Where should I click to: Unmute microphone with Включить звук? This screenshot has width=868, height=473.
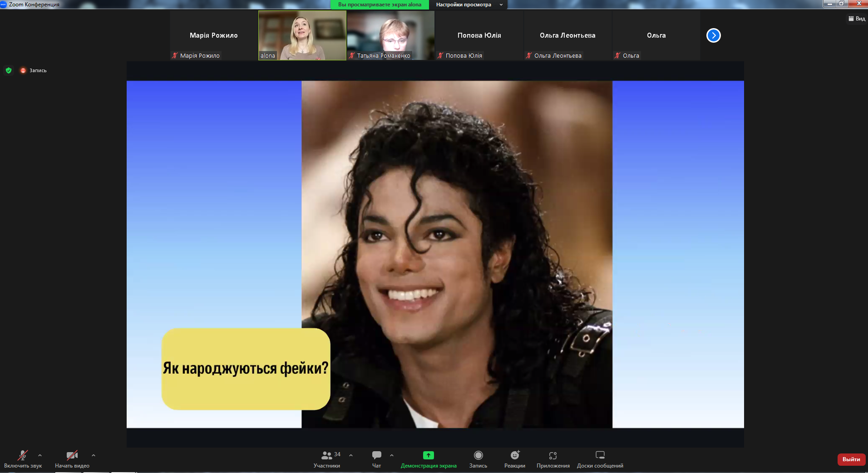[x=22, y=455]
